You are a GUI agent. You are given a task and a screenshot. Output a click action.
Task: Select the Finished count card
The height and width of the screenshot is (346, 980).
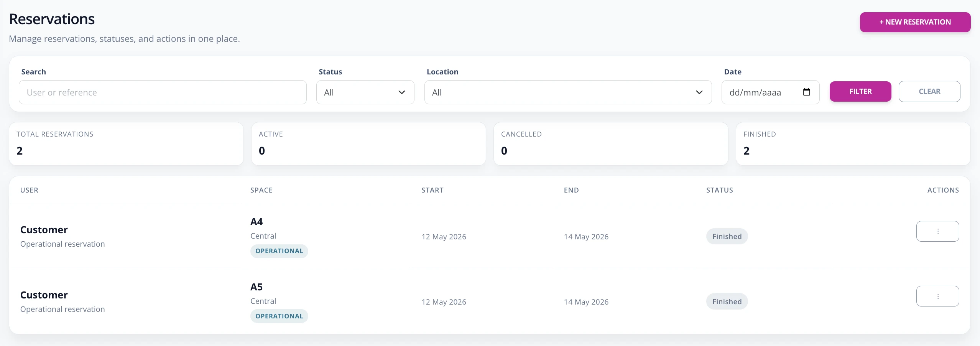tap(853, 144)
